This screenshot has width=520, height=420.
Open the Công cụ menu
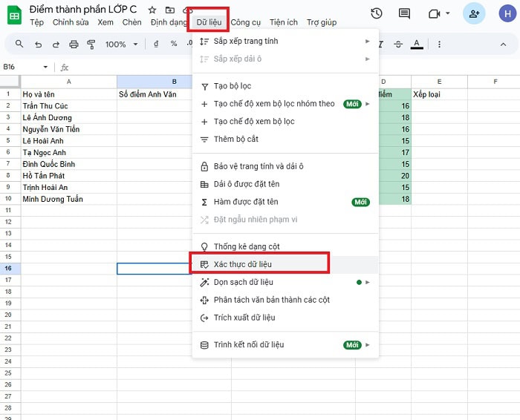[x=245, y=22]
